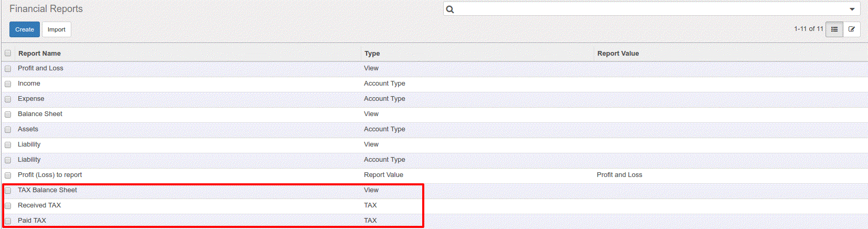This screenshot has height=229, width=868.
Task: Open the Received TAX report row
Action: tap(434, 205)
